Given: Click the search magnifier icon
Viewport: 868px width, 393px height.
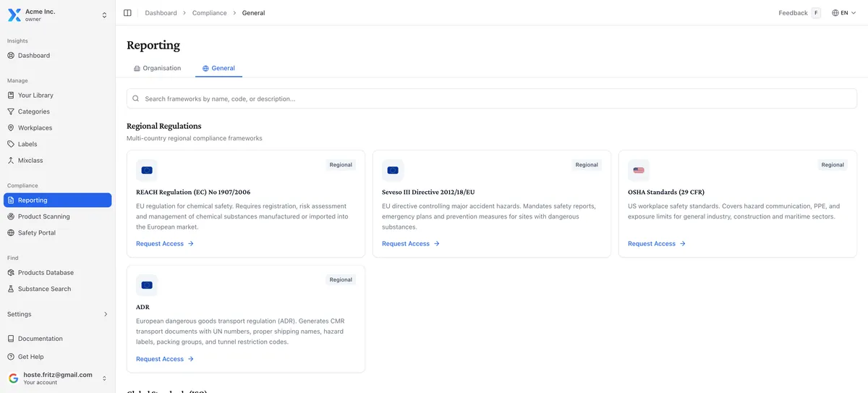Looking at the screenshot, I should point(136,98).
